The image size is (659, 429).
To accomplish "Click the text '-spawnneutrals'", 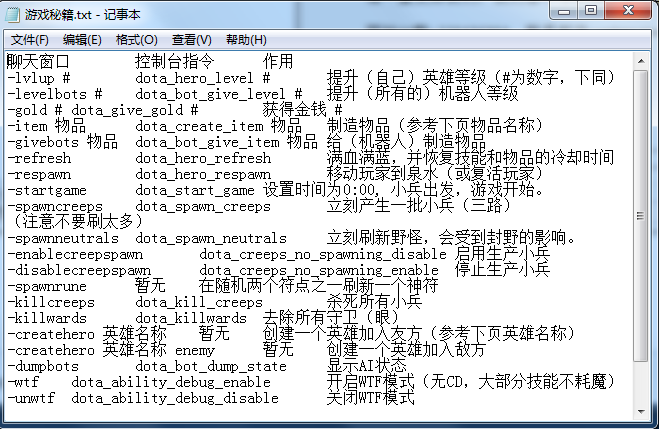I will 63,238.
